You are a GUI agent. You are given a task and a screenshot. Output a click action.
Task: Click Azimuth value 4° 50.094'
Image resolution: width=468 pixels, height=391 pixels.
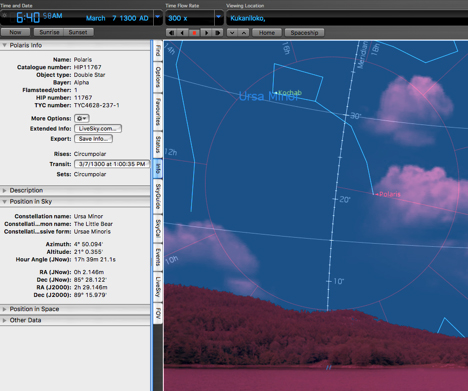pyautogui.click(x=88, y=244)
